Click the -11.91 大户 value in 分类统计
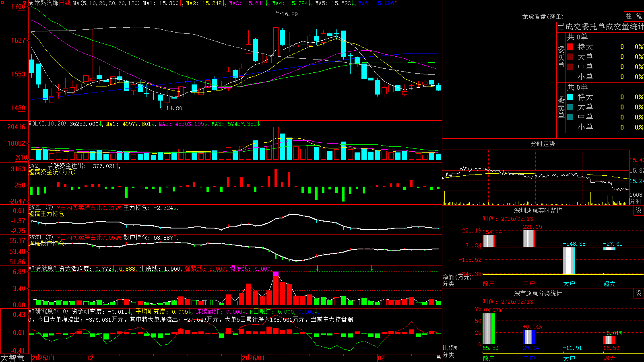The height and width of the screenshot is (362, 644). 572,348
